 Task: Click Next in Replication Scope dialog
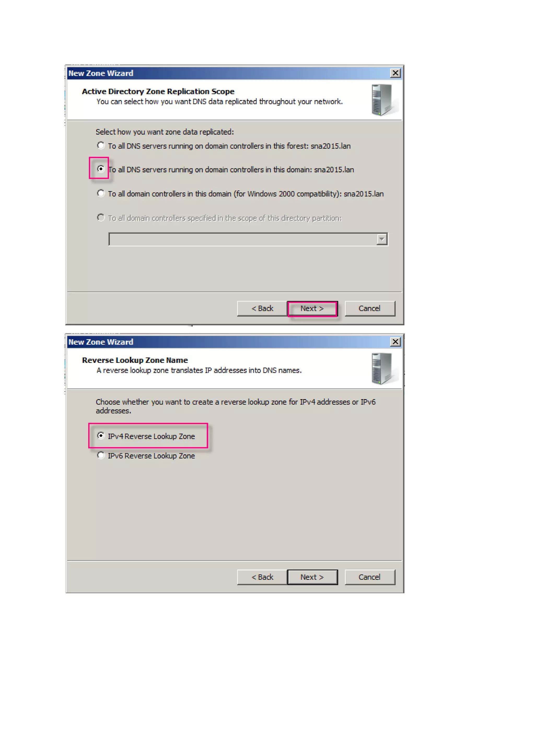(312, 309)
